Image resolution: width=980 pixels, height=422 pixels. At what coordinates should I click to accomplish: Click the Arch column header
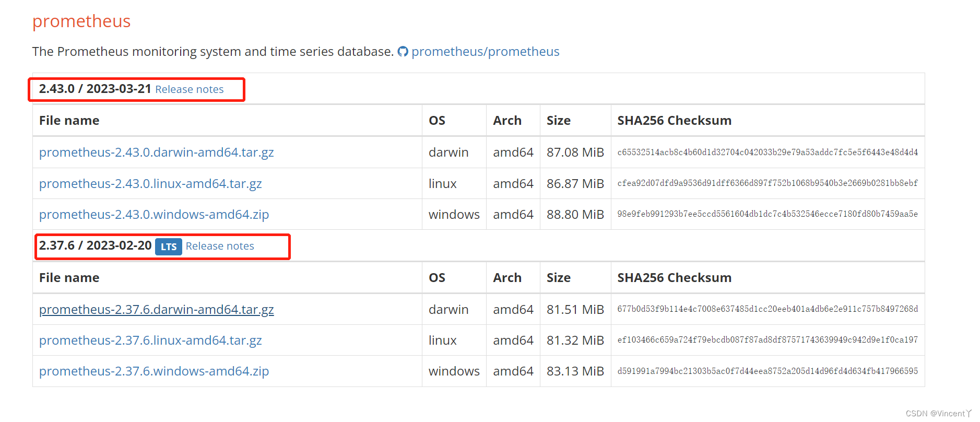[507, 120]
